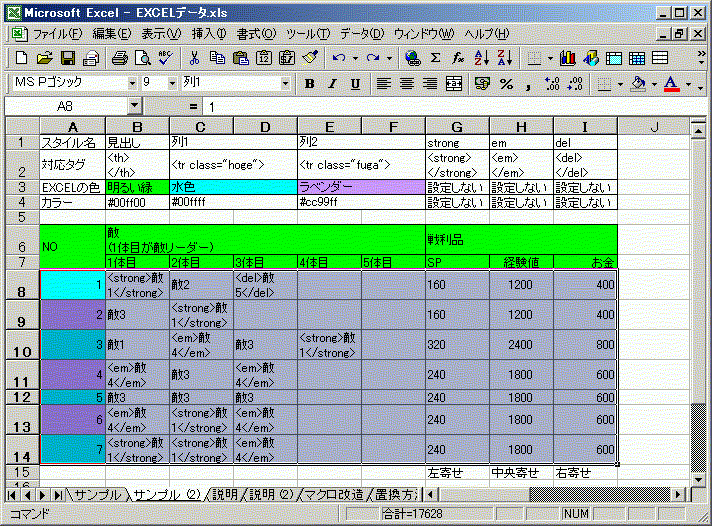Image resolution: width=712 pixels, height=526 pixels.
Task: Click the Paste clipboard icon
Action: point(240,58)
